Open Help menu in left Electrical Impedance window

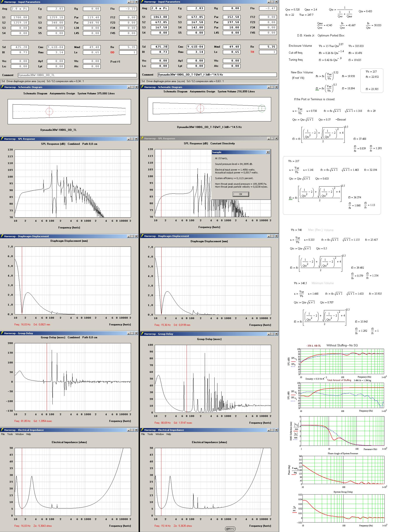28,434
